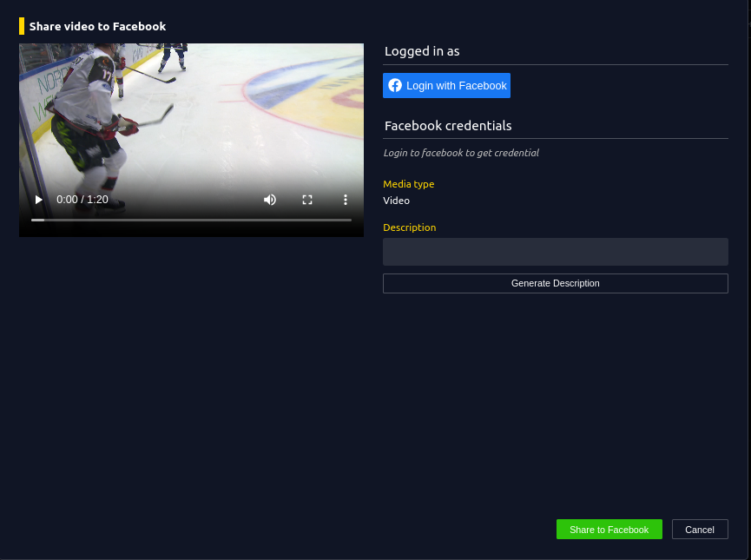Click the 0:00 / 1:20 timestamp display
This screenshot has height=560, width=751.
coord(82,200)
